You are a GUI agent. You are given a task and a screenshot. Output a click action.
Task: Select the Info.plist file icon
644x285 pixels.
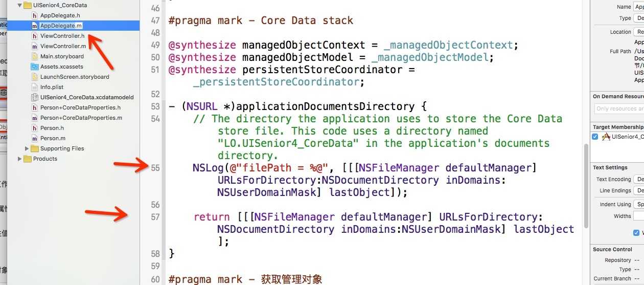pos(35,87)
